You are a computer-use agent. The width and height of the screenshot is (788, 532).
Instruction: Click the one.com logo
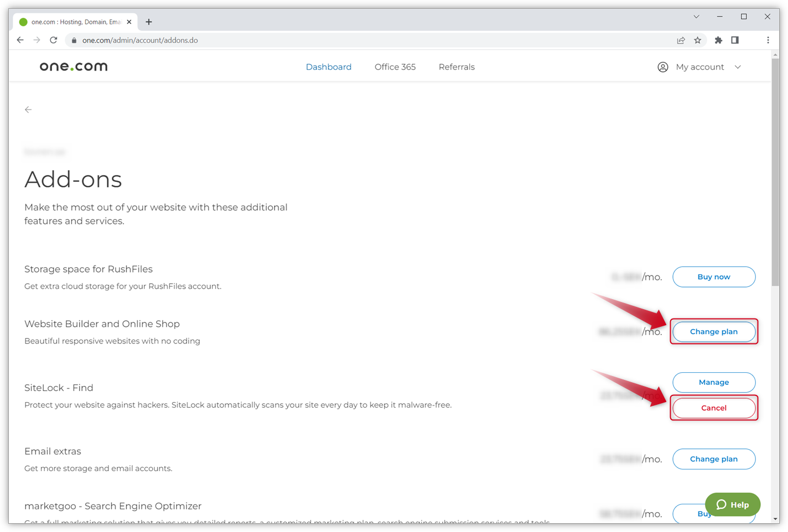pos(74,67)
